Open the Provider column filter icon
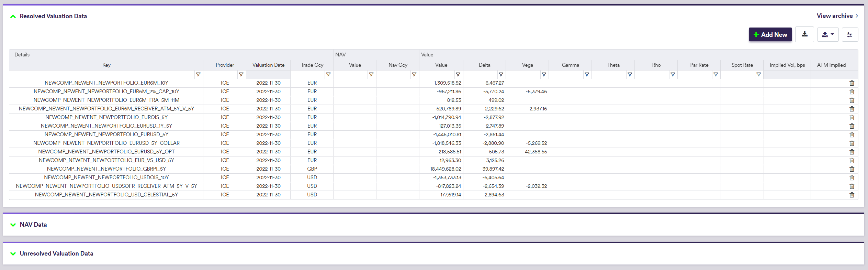Image resolution: width=868 pixels, height=270 pixels. 241,74
